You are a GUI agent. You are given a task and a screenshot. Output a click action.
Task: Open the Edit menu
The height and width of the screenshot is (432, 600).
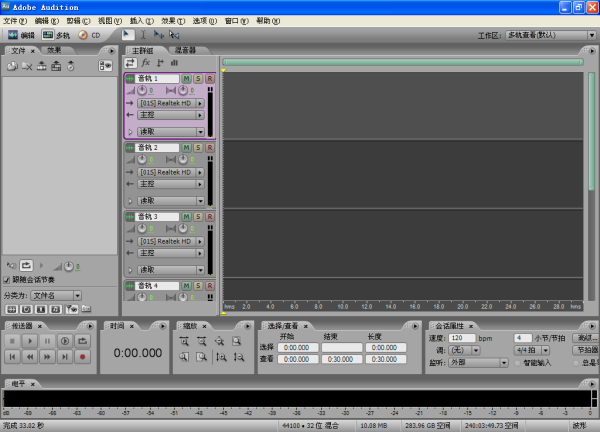(47, 21)
